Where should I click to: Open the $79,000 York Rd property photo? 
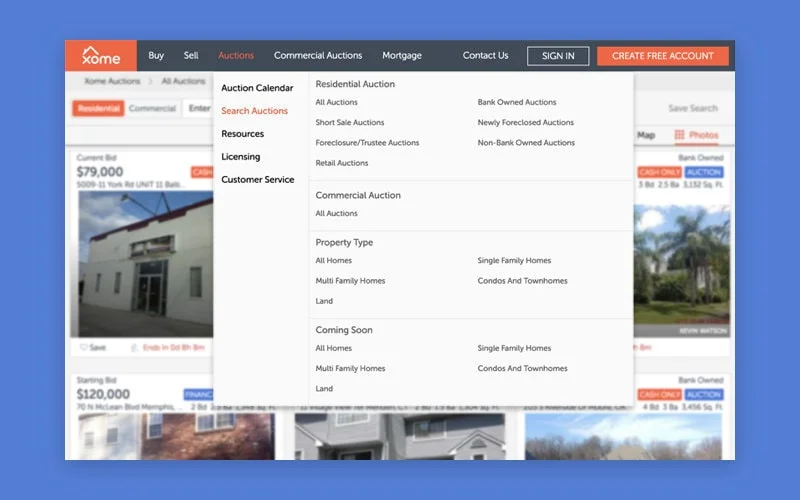click(140, 262)
